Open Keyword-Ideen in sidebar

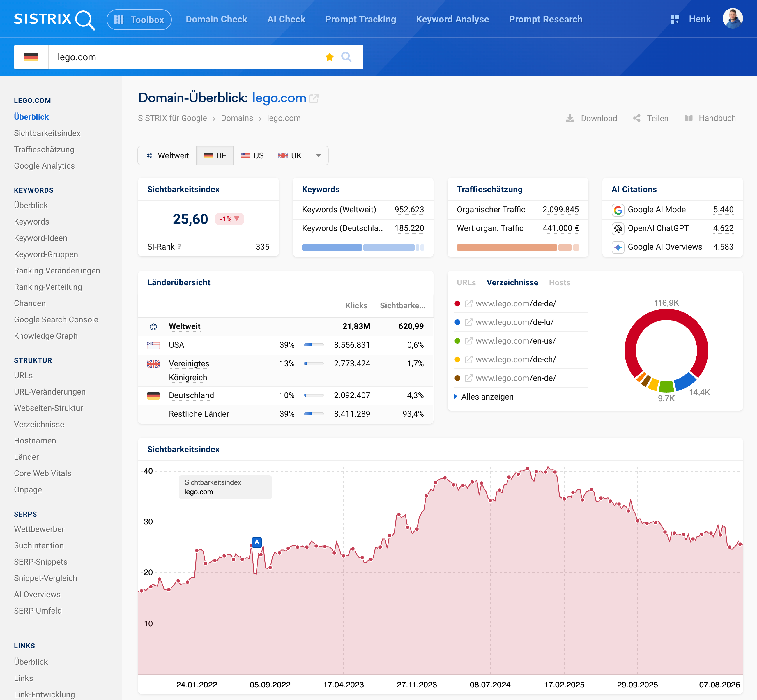(40, 238)
